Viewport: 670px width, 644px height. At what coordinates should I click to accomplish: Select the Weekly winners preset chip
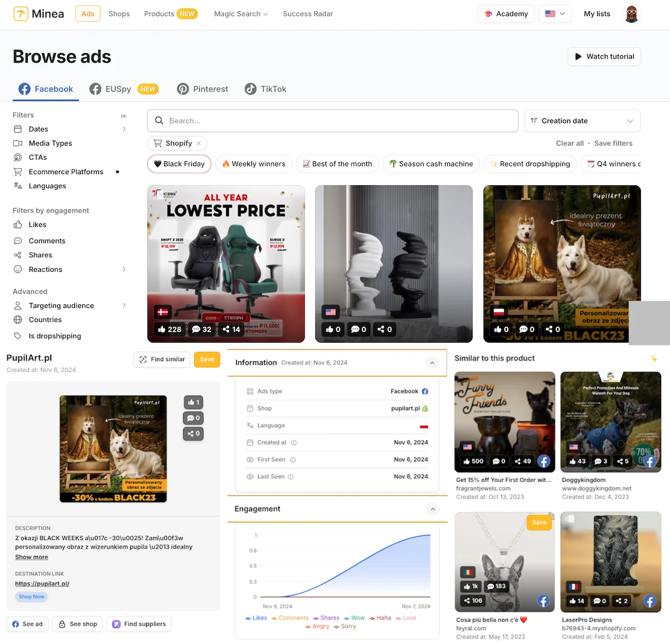[x=253, y=164]
